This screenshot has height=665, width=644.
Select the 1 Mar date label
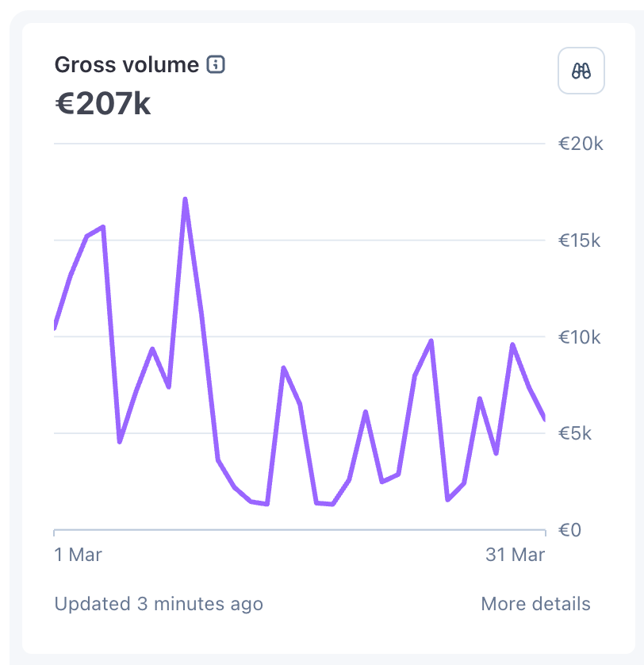(x=78, y=555)
